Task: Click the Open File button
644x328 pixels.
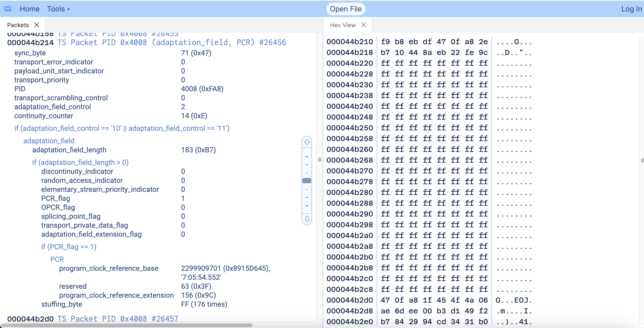Action: (346, 9)
